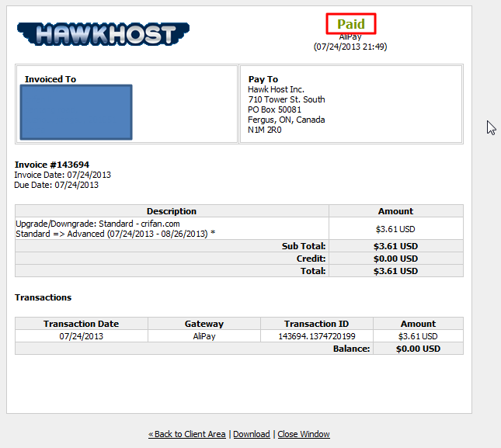This screenshot has height=448, width=501.
Task: Click the Gateway column header
Action: click(204, 324)
